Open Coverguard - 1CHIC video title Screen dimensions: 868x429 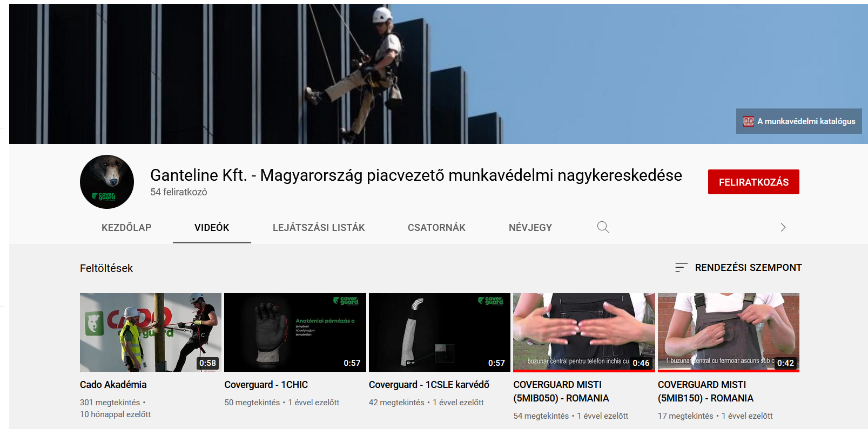coord(266,385)
